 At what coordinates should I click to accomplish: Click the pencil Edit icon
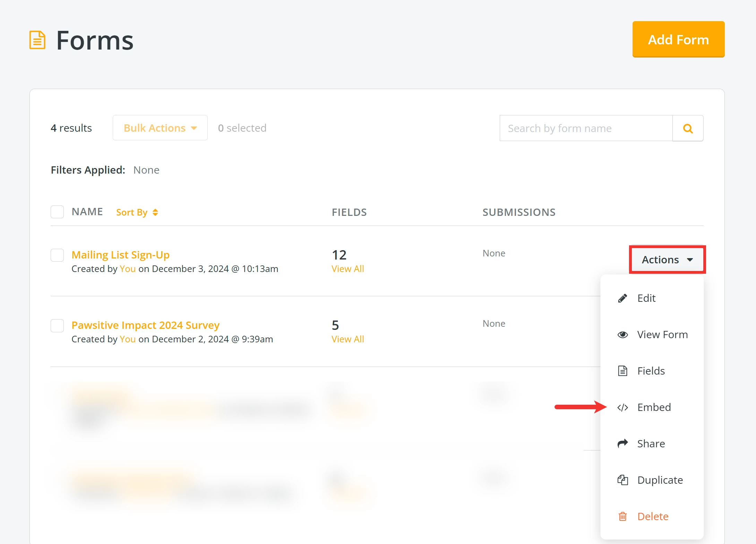click(x=622, y=298)
